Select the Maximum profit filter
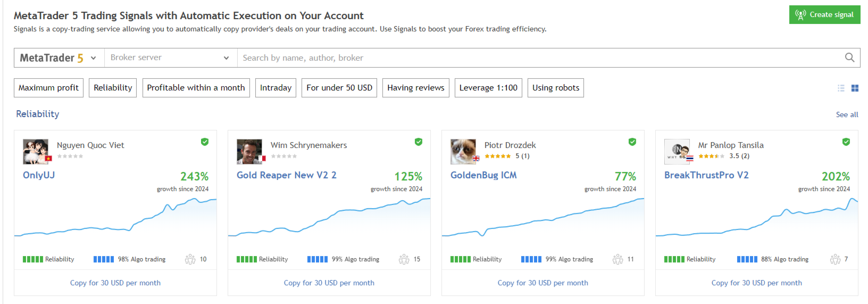This screenshot has width=868, height=304. click(x=48, y=88)
